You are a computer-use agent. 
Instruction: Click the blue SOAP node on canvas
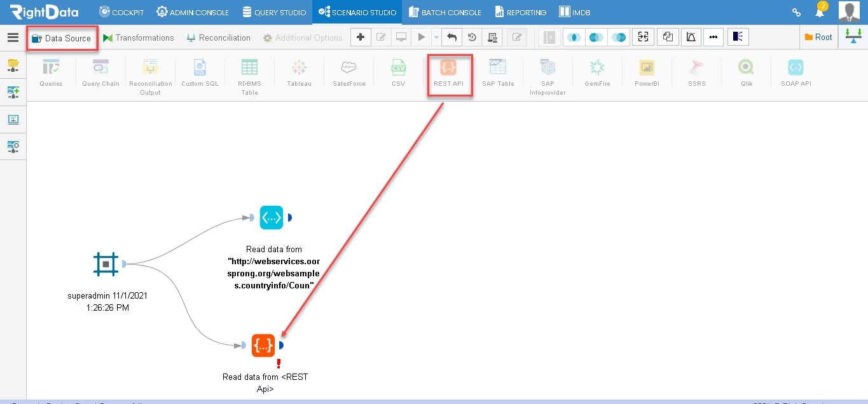pyautogui.click(x=272, y=217)
